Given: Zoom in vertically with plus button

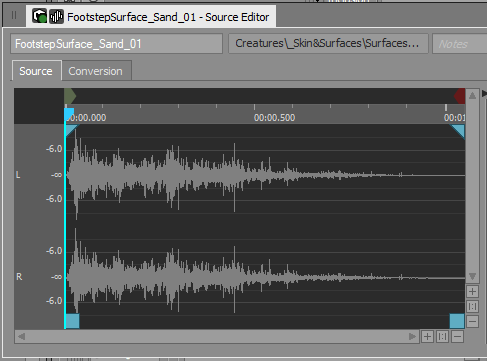Looking at the screenshot, I should [472, 292].
